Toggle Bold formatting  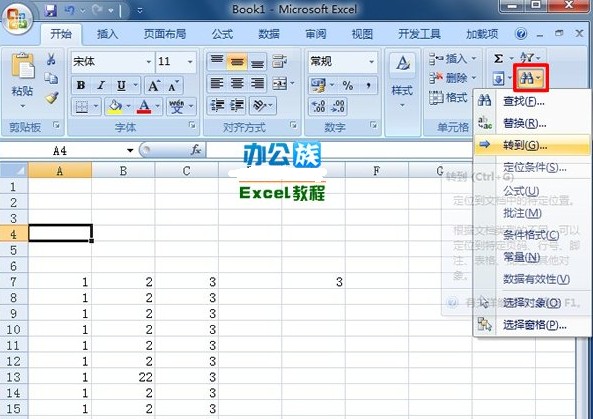(x=81, y=85)
